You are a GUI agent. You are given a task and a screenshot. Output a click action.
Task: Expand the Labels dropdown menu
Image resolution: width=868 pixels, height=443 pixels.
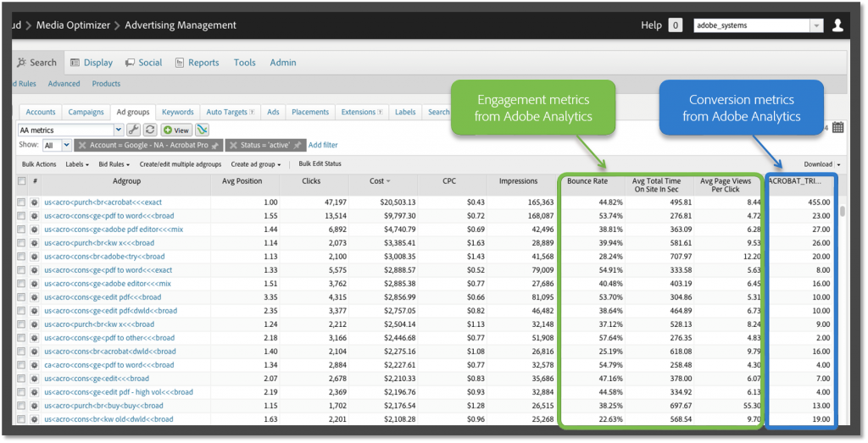pyautogui.click(x=77, y=164)
